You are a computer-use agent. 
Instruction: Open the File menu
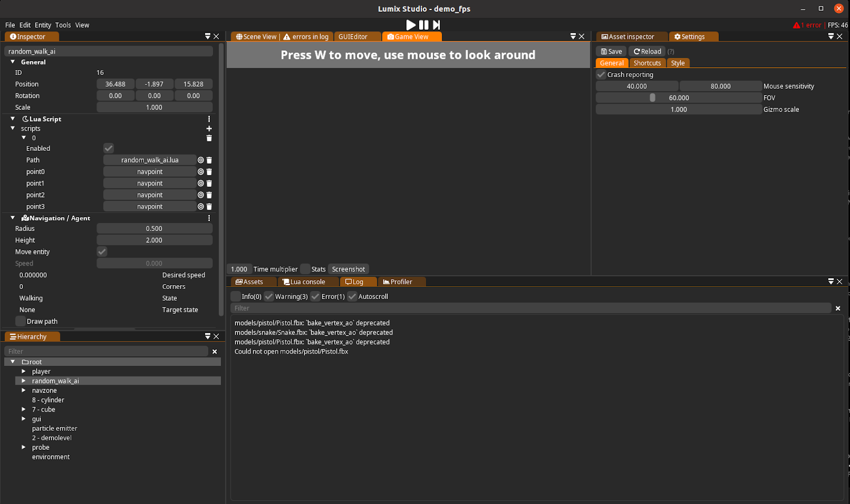(10, 25)
